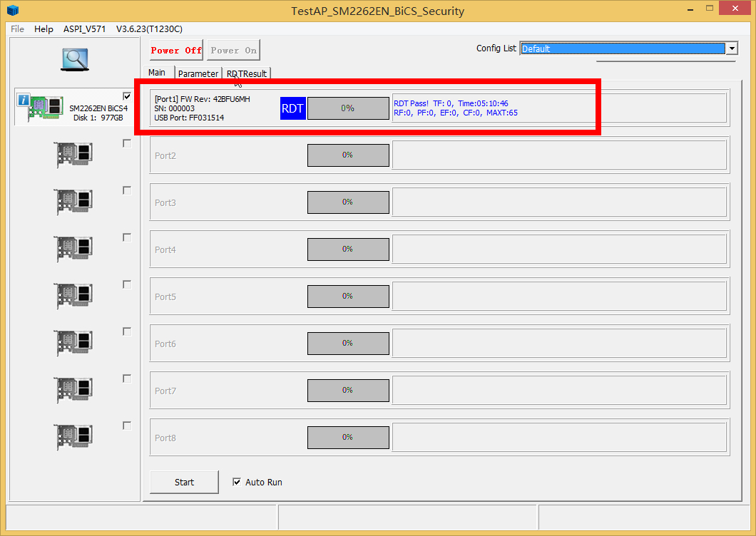
Task: Enable the Port3 device checkbox
Action: pos(127,190)
